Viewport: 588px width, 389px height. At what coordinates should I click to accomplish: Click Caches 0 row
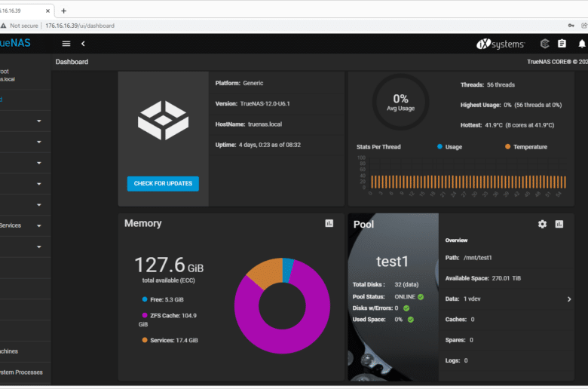coord(507,320)
